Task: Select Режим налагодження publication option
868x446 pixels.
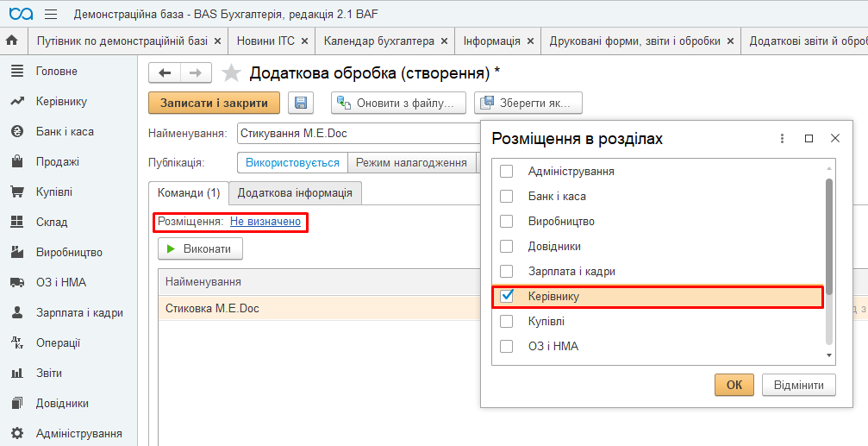Action: 411,162
